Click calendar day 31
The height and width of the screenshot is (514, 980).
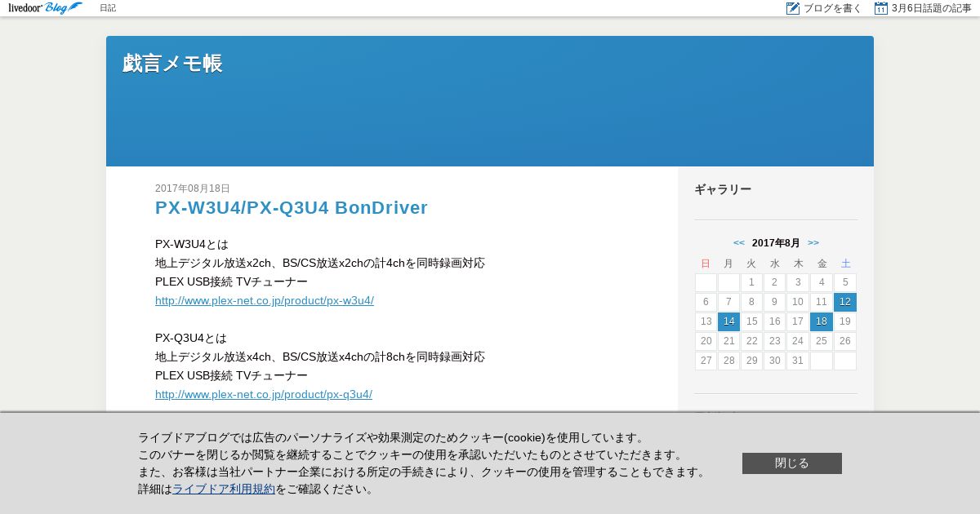coord(798,361)
